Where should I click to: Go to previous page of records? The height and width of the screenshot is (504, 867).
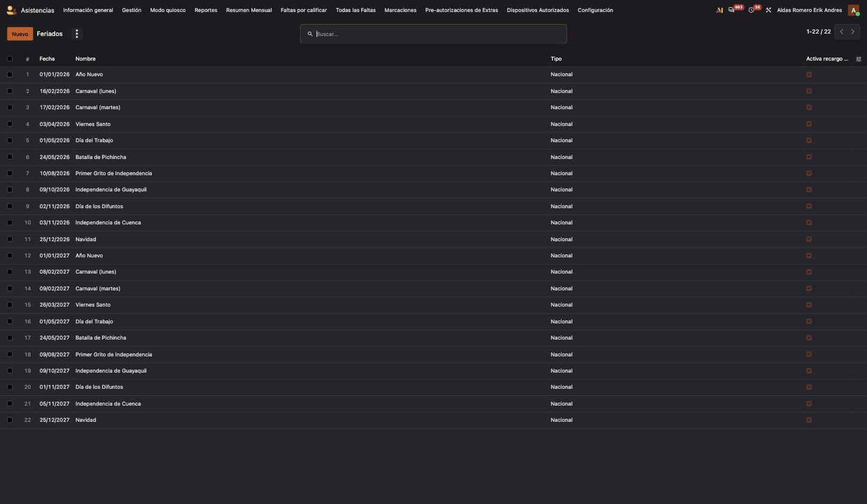pos(841,32)
